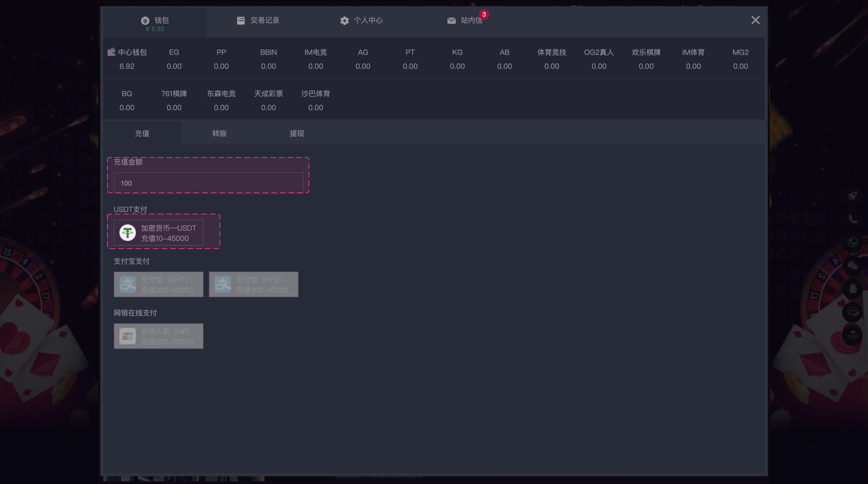Click the rocket icon in right sidebar

point(853,196)
